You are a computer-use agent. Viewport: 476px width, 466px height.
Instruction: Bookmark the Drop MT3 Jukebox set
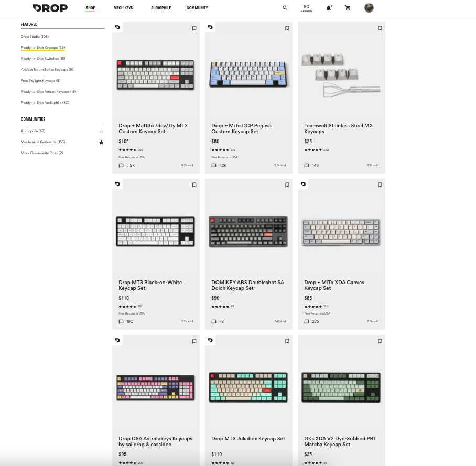(x=287, y=341)
